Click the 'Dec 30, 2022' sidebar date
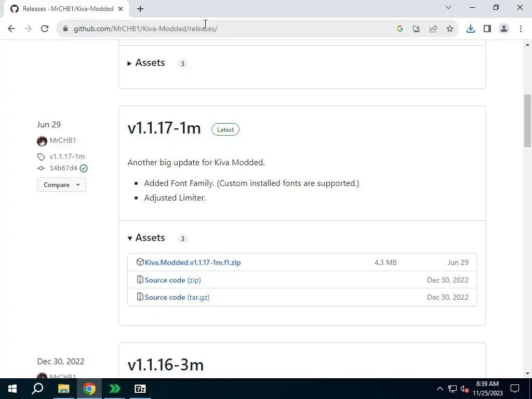 [61, 362]
